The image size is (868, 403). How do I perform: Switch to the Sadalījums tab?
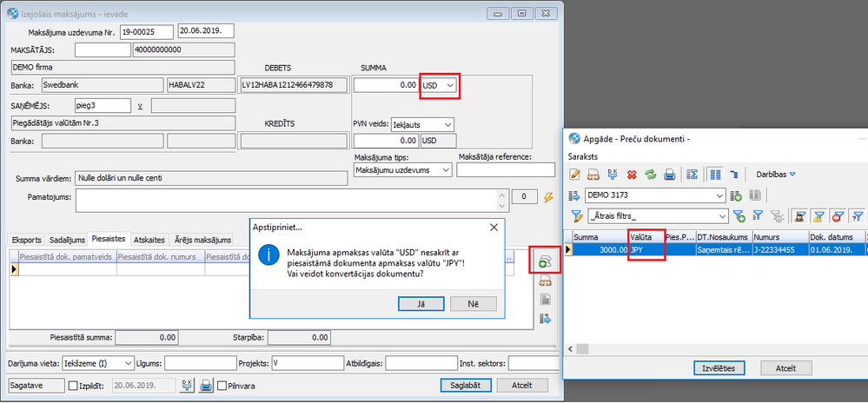(67, 240)
